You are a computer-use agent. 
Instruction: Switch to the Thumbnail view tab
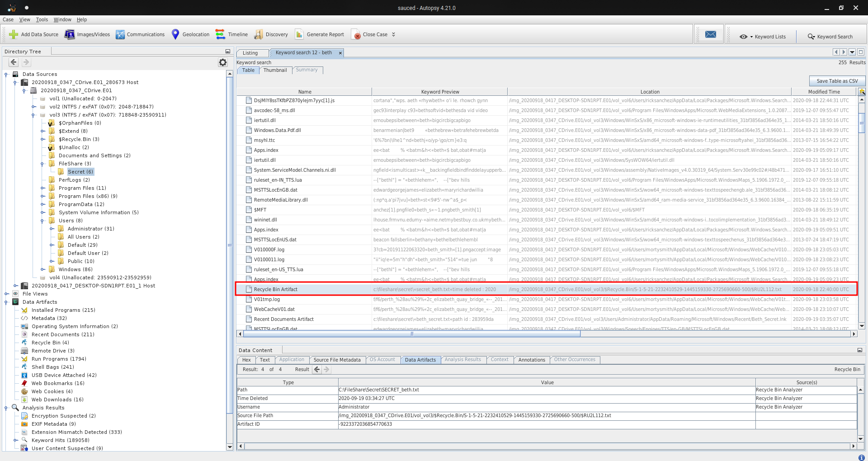tap(275, 70)
